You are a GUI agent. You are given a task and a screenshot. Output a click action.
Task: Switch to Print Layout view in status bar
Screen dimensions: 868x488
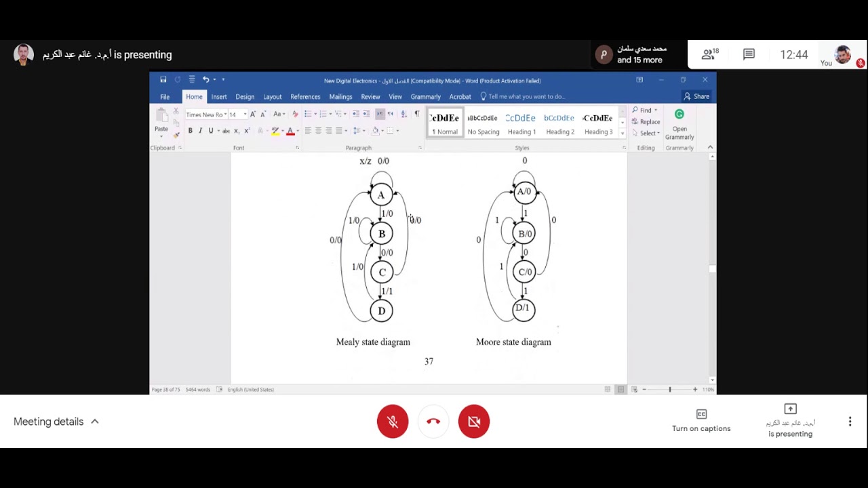pyautogui.click(x=620, y=389)
